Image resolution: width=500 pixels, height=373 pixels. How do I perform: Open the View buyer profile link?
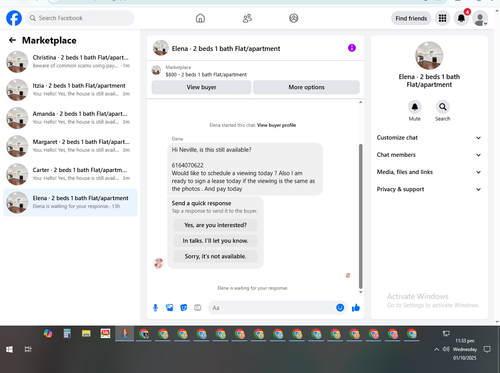[x=276, y=125]
